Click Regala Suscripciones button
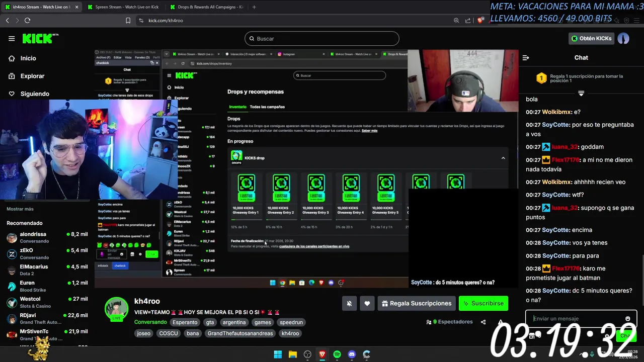Image resolution: width=644 pixels, height=362 pixels. [x=417, y=304]
